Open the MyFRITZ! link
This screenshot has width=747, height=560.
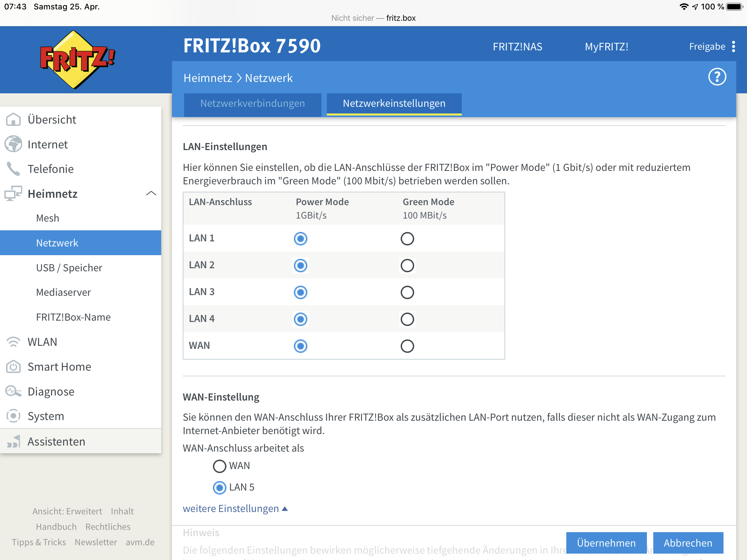pos(607,47)
